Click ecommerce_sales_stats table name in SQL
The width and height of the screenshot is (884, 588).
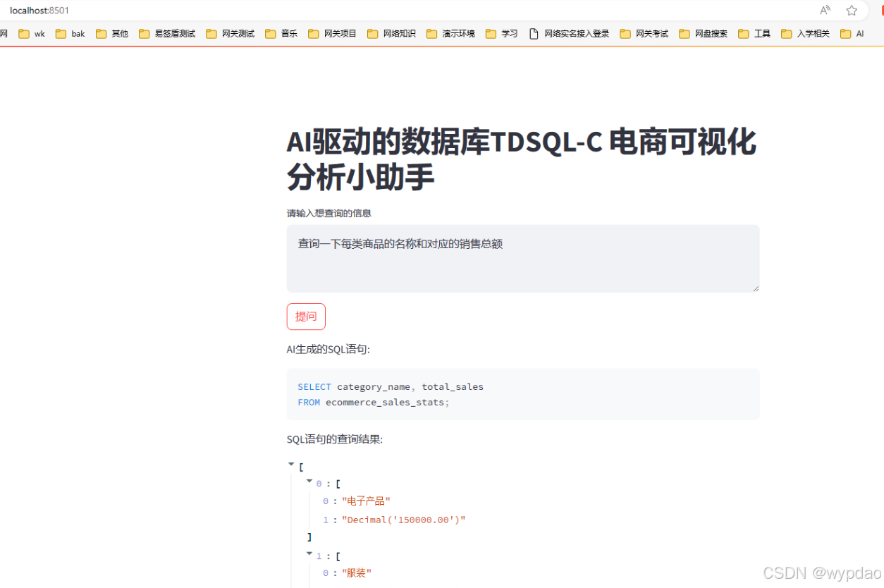point(385,402)
